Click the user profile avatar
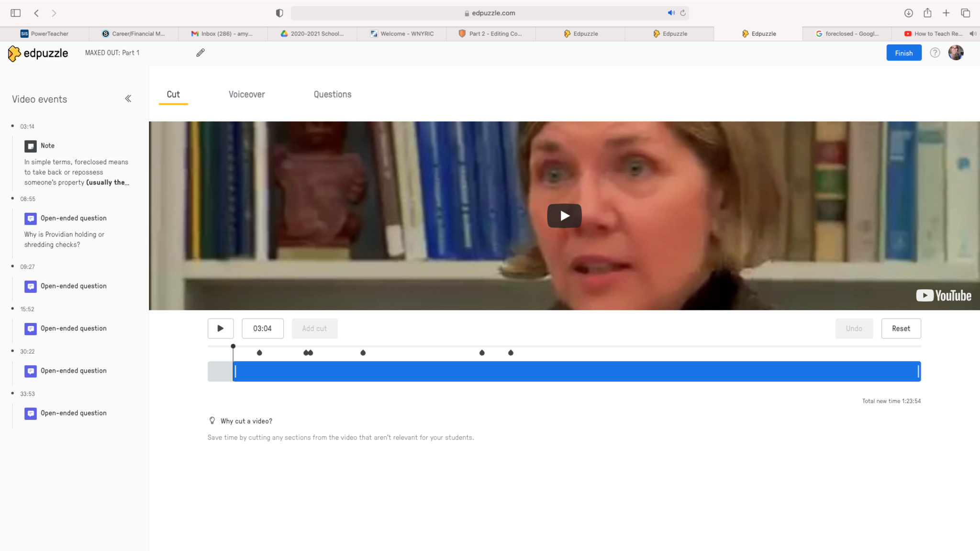 coord(956,53)
